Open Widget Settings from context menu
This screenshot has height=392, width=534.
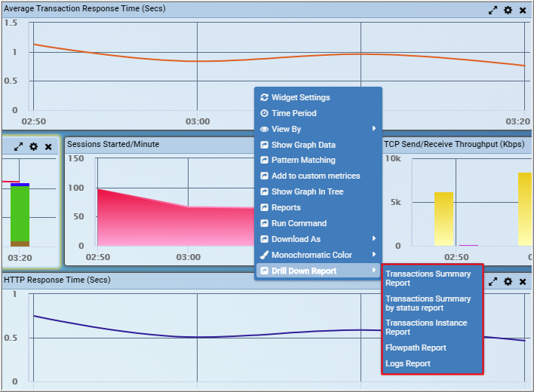300,97
